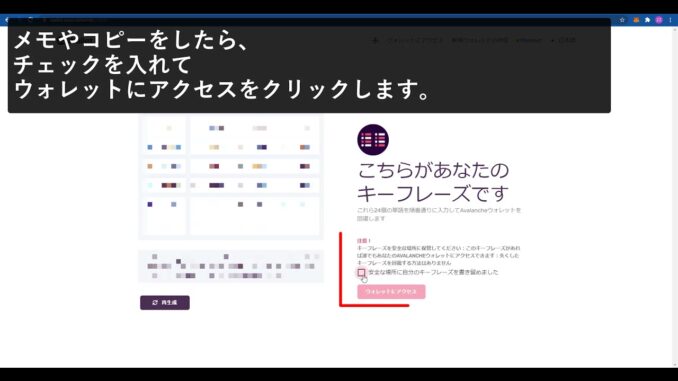Check the key phrase written-down confirmation checkbox
The height and width of the screenshot is (381, 678).
[x=361, y=272]
